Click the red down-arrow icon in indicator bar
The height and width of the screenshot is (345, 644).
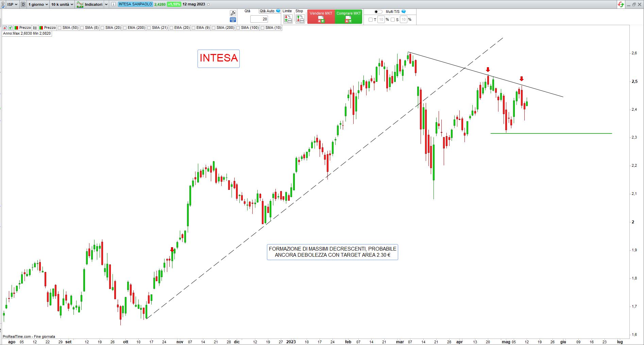click(5, 28)
